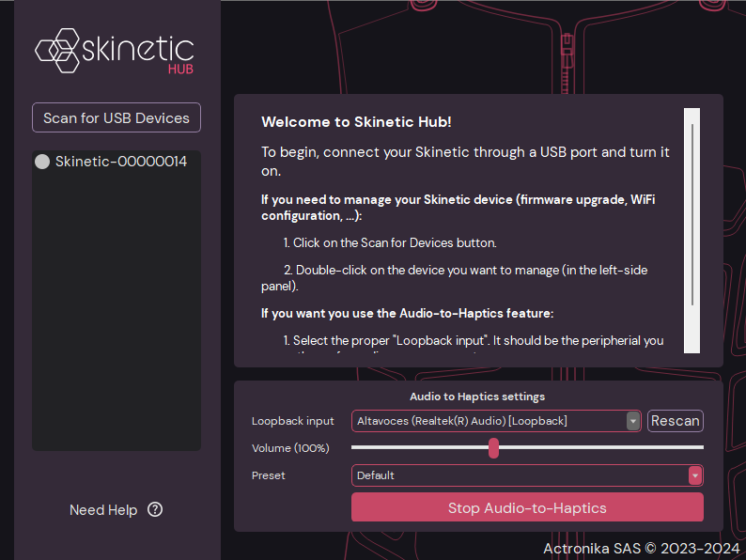
Task: Scan for USB Devices
Action: tap(117, 117)
